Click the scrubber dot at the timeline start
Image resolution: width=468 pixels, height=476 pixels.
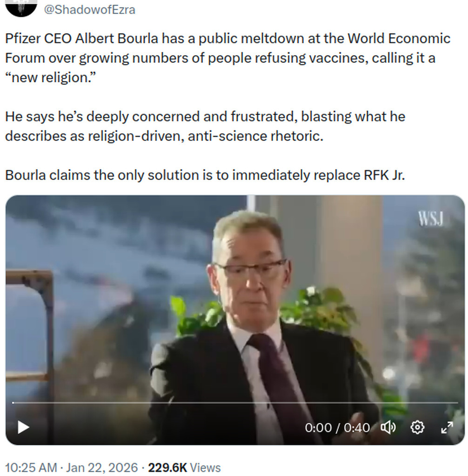tap(13, 403)
